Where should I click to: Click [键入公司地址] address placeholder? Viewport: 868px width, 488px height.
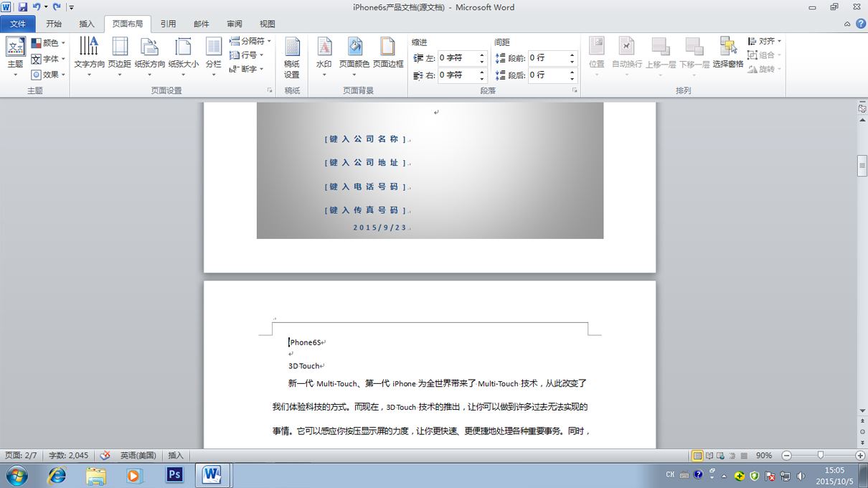click(366, 163)
